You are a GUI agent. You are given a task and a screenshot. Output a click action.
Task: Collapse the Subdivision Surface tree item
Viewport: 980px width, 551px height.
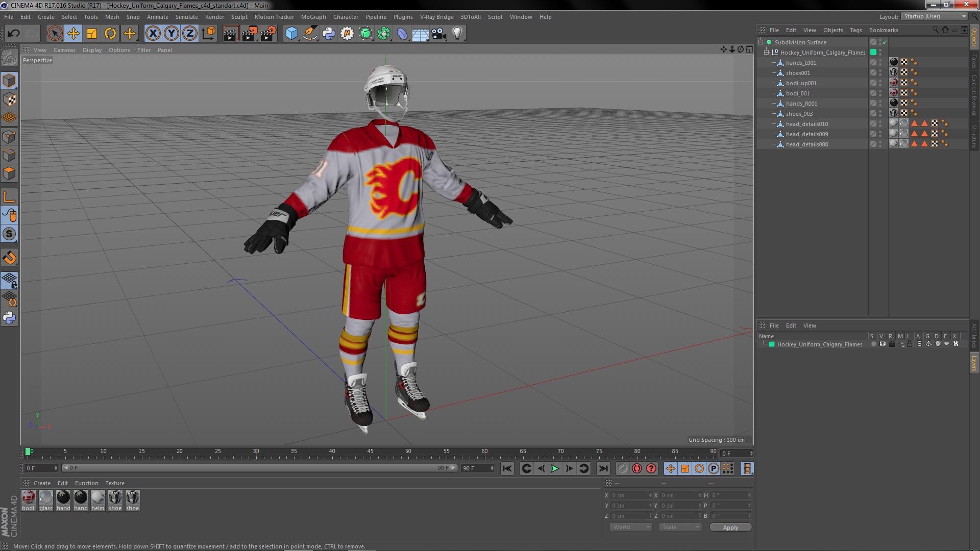[x=761, y=42]
